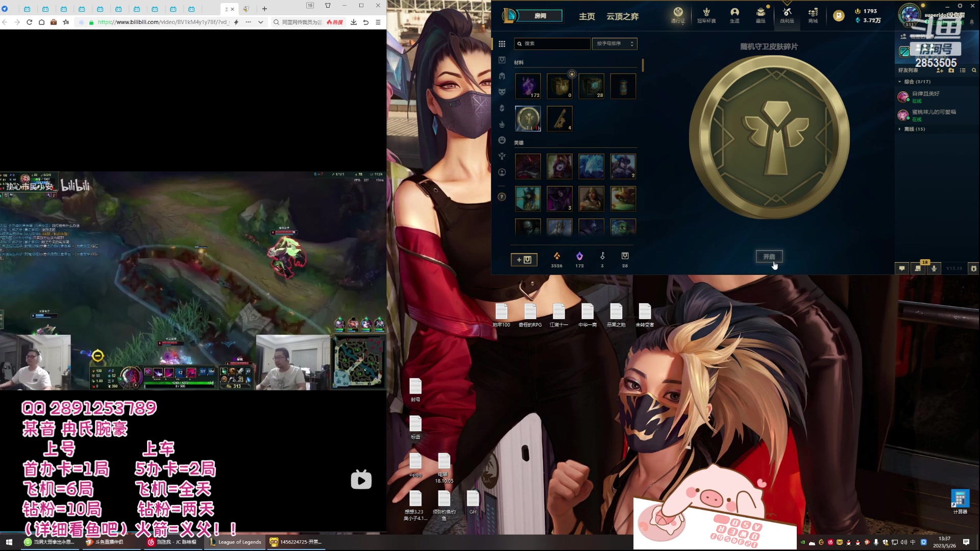The width and height of the screenshot is (980, 551).
Task: Click the browser home icon
Action: 41,22
